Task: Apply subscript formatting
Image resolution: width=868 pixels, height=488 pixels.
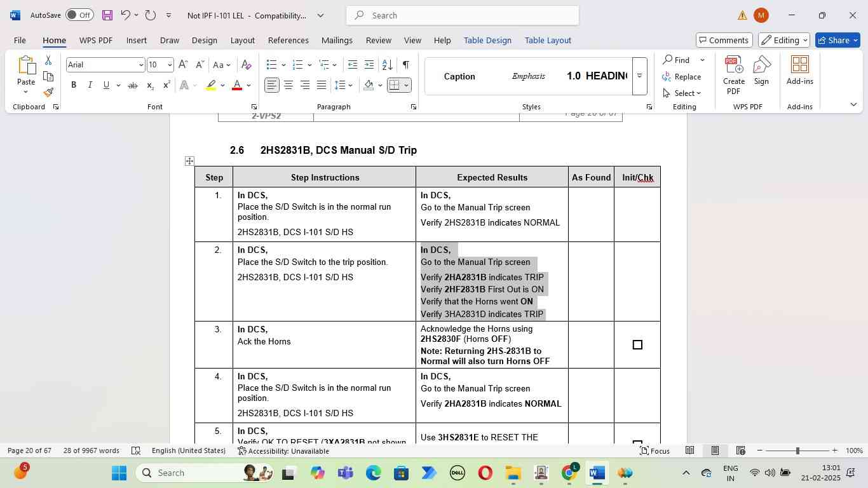Action: click(150, 85)
